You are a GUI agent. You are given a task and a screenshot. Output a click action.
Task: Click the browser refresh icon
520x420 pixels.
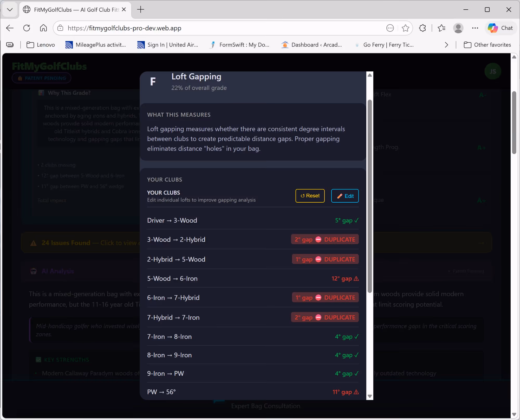tap(27, 28)
